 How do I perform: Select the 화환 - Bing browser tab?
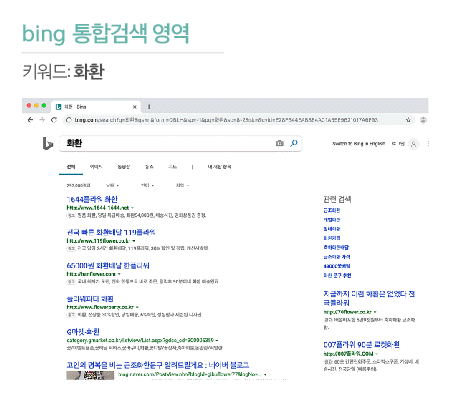click(96, 107)
